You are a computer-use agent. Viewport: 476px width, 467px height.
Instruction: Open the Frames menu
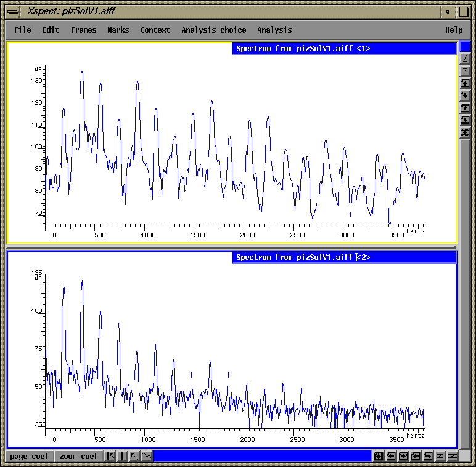(x=83, y=30)
